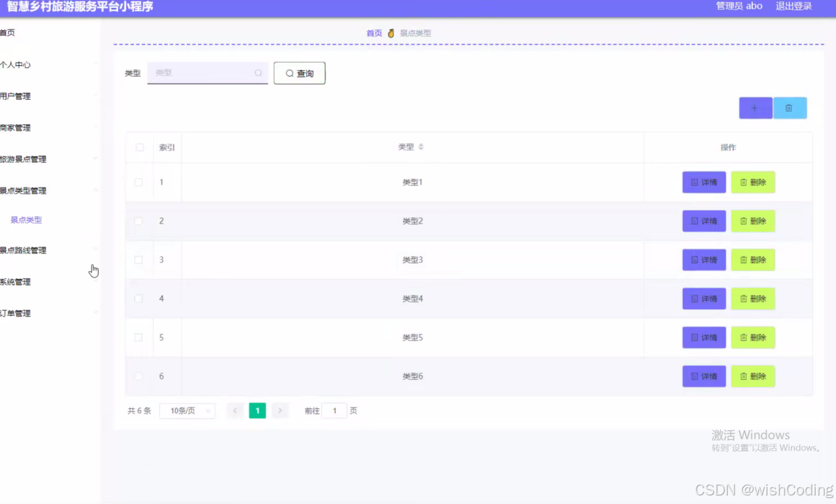Check the checkbox for row 5
The width and height of the screenshot is (836, 504).
pyautogui.click(x=139, y=337)
